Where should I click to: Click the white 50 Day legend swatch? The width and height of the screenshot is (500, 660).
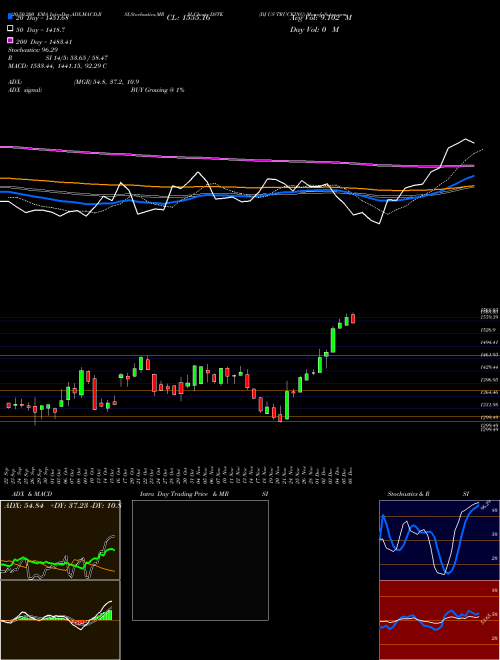pyautogui.click(x=10, y=29)
